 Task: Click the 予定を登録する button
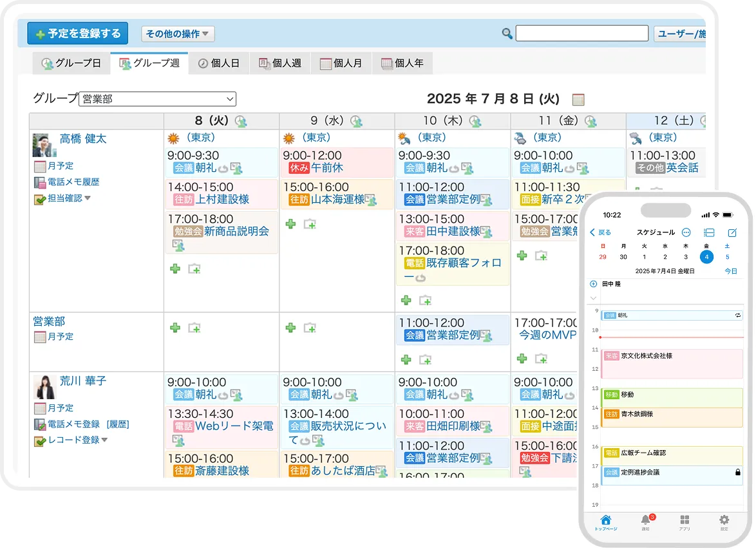pos(77,33)
